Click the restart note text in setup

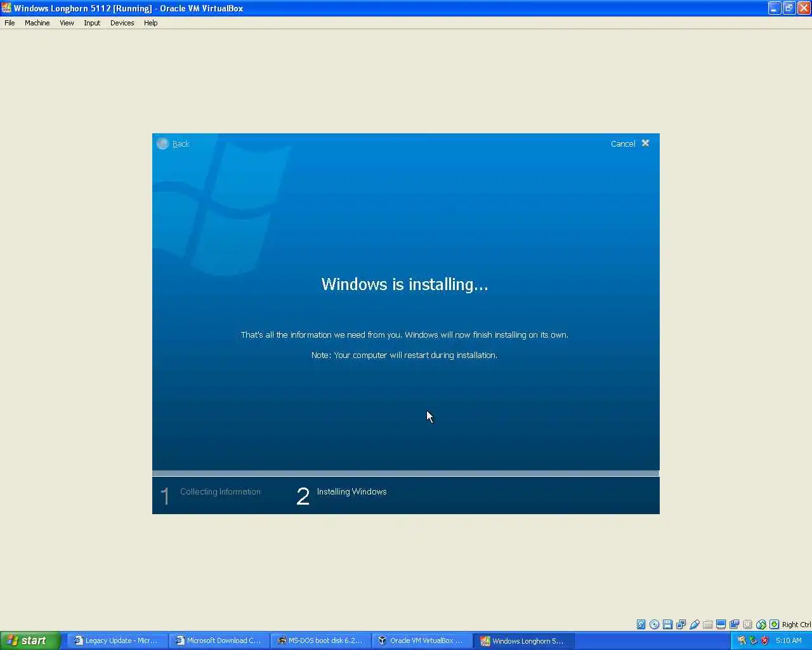tap(404, 355)
